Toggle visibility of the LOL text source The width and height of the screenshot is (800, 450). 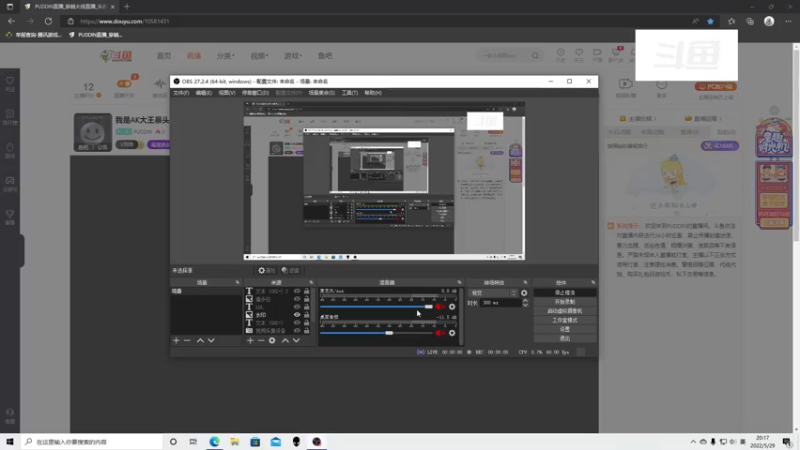click(297, 307)
